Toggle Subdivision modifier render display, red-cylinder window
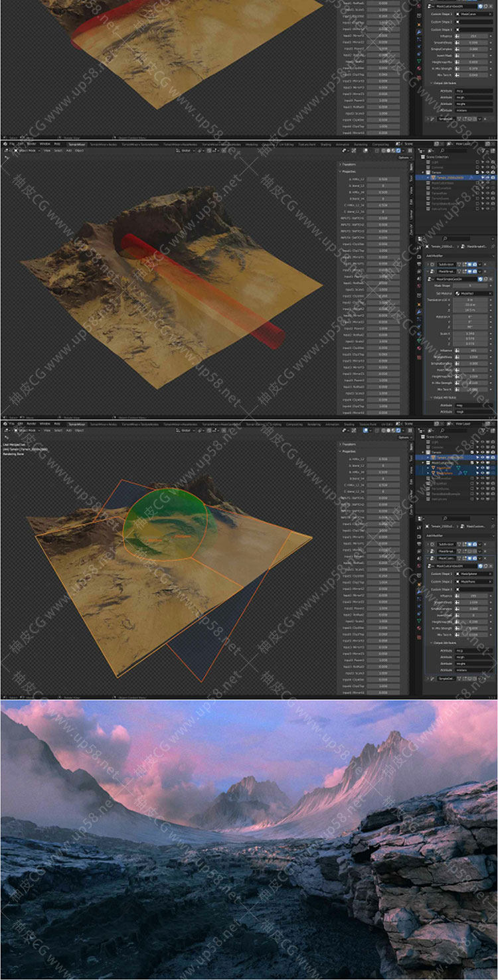 click(x=475, y=264)
